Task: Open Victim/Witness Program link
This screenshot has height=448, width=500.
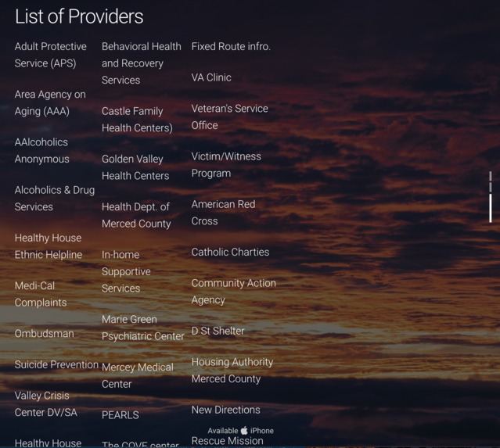Action: coord(226,165)
